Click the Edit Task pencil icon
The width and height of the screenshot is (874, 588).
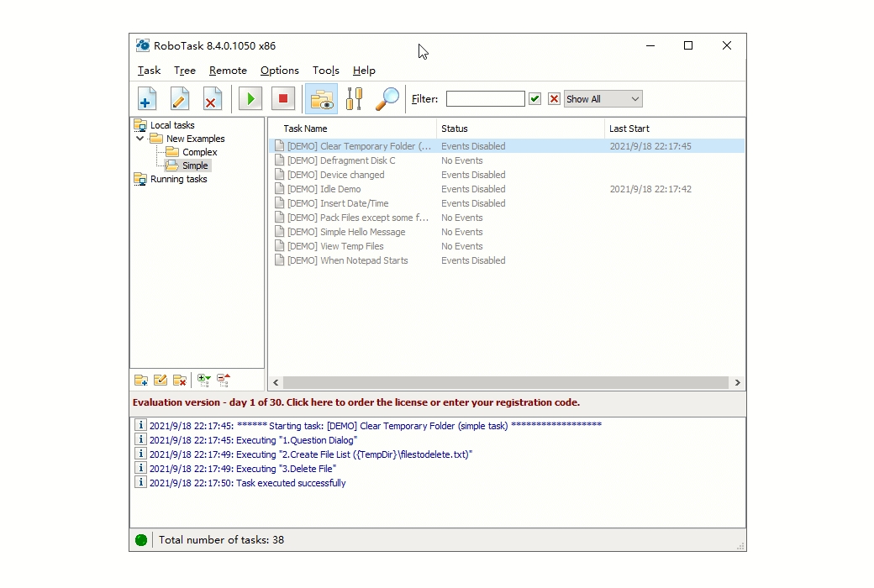[x=180, y=99]
